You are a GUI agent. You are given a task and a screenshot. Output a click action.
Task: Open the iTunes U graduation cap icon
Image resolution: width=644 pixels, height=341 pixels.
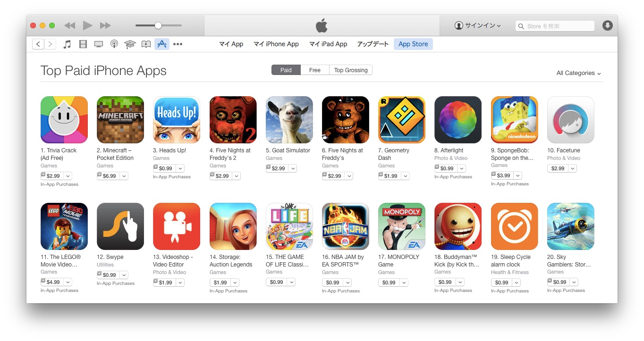point(130,44)
